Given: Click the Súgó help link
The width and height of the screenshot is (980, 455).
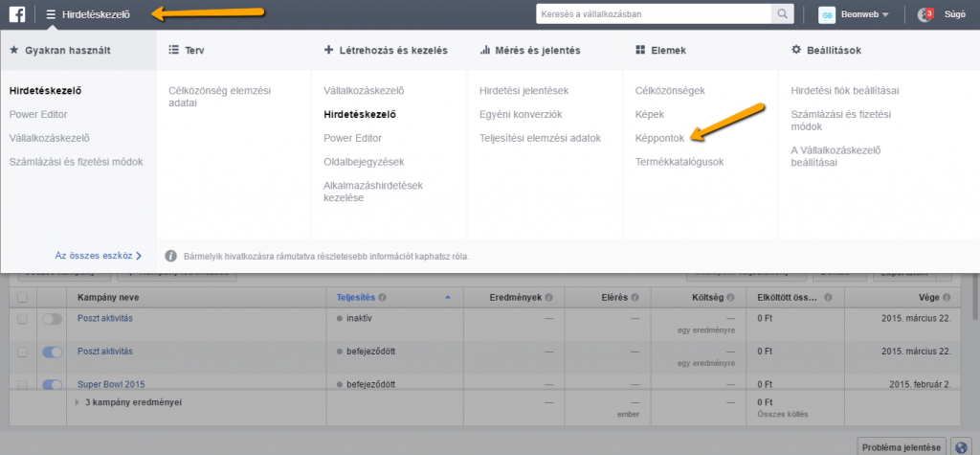Looking at the screenshot, I should click(954, 14).
